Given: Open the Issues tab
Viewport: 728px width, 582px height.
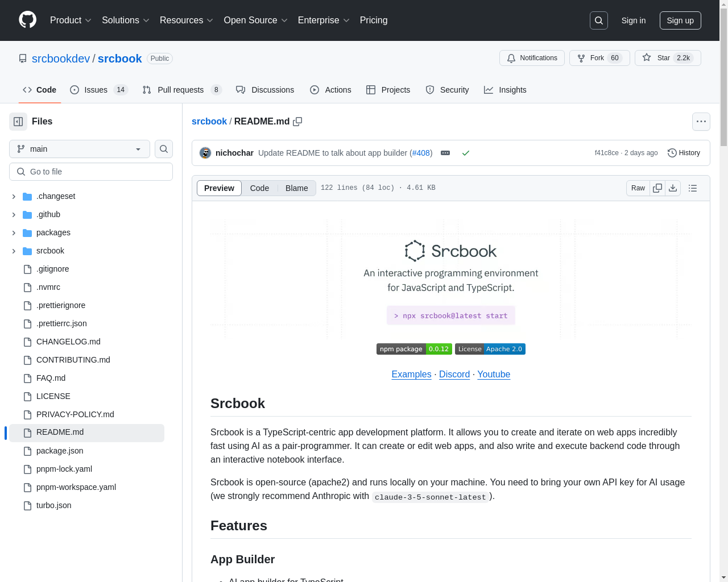Looking at the screenshot, I should tap(99, 90).
